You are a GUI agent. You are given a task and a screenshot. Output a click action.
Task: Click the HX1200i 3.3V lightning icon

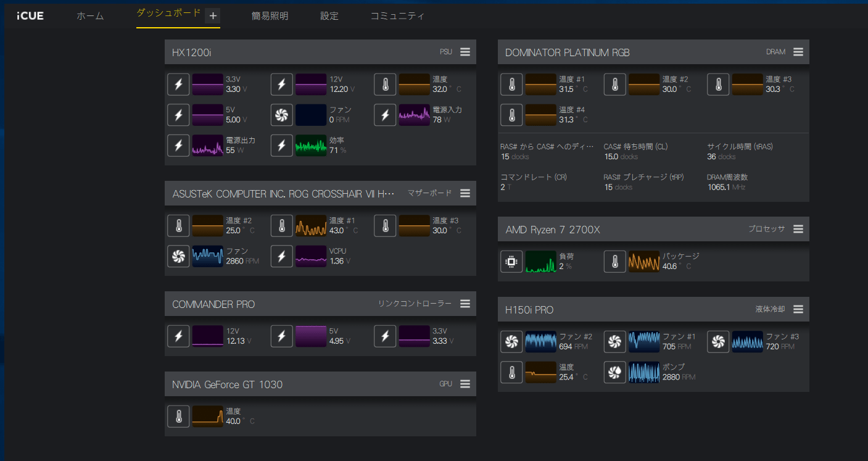tap(178, 84)
